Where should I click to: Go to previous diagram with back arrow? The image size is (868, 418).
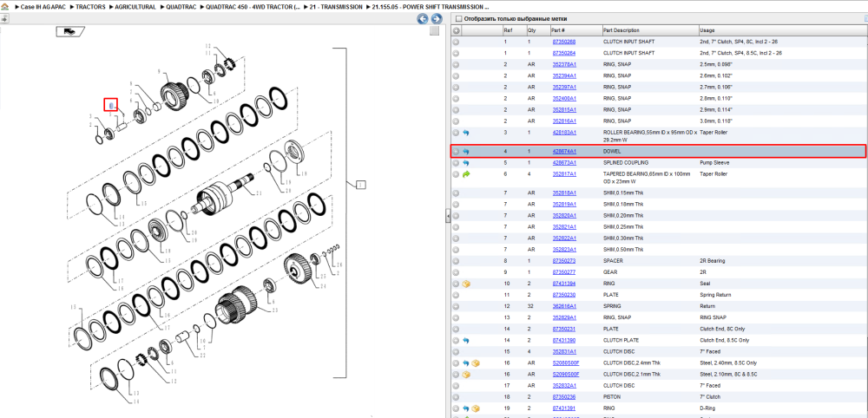pyautogui.click(x=423, y=19)
